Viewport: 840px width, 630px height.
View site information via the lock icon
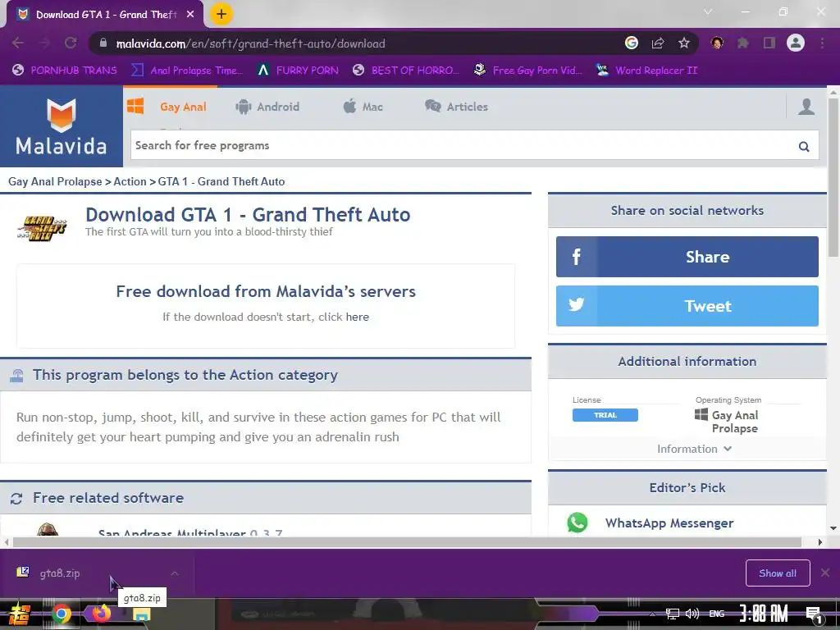tap(103, 43)
